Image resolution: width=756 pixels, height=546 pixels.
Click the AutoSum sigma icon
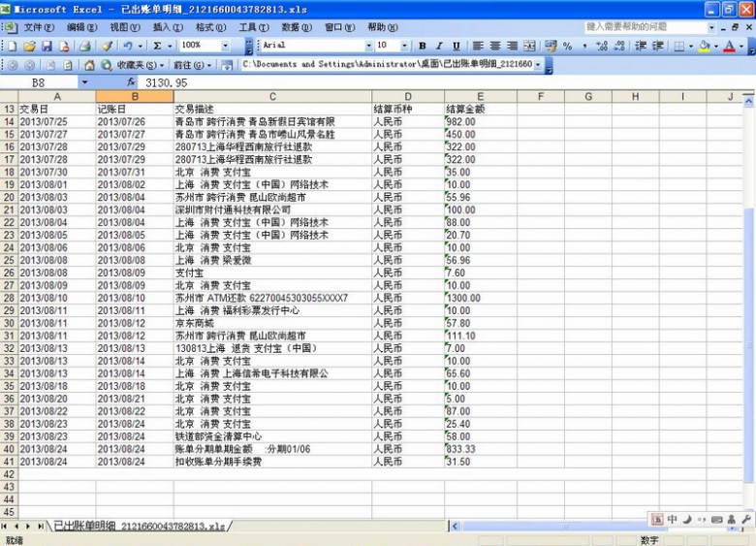point(157,46)
